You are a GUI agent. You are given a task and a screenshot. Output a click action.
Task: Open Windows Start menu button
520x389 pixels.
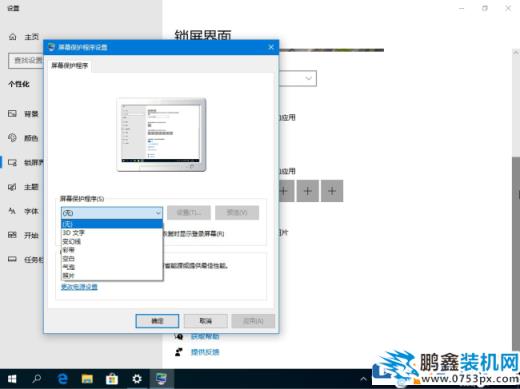[12, 379]
